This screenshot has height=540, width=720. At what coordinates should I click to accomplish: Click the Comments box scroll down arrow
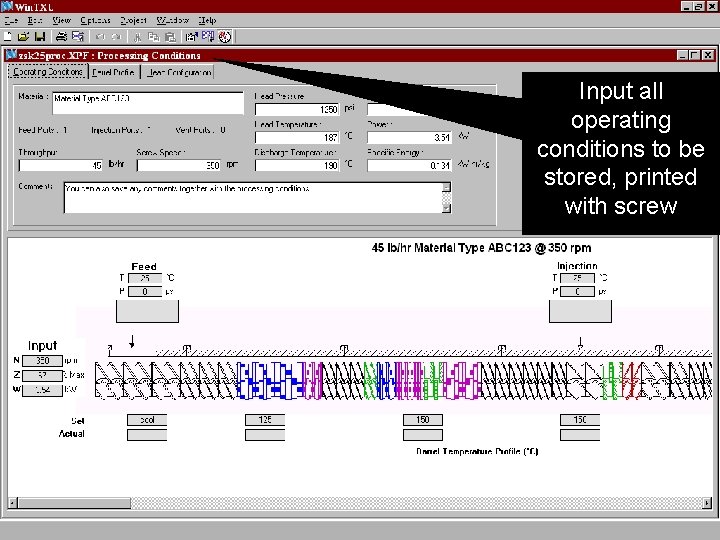coord(446,208)
